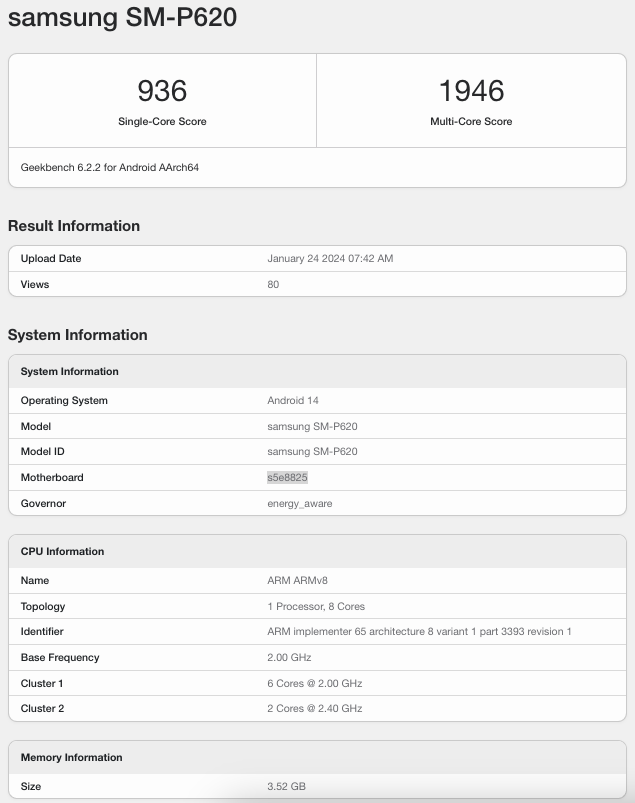Screen dimensions: 635x803
Task: Click the highlighted s5e8825 motherboard value
Action: point(287,477)
